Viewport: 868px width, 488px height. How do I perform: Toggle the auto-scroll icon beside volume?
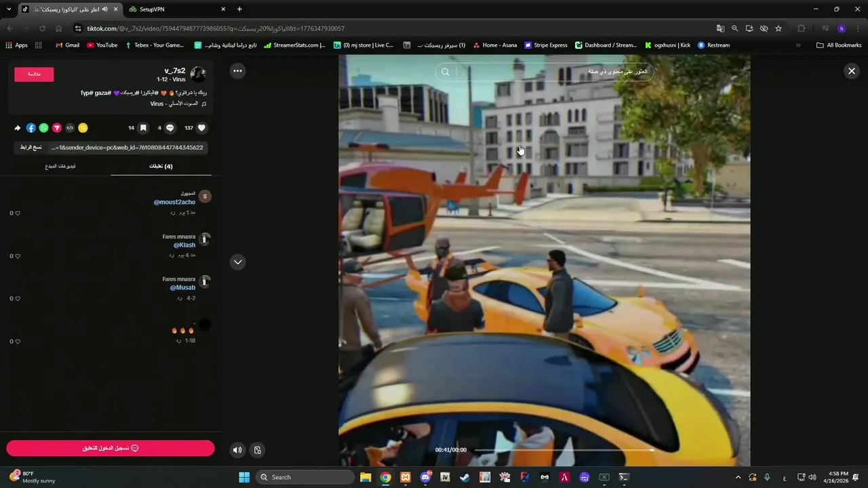click(x=258, y=449)
